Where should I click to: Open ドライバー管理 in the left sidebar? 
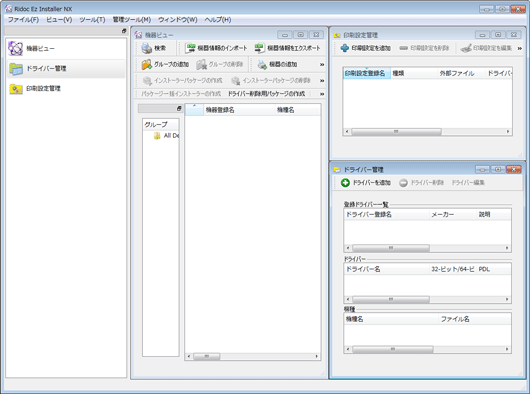66,69
